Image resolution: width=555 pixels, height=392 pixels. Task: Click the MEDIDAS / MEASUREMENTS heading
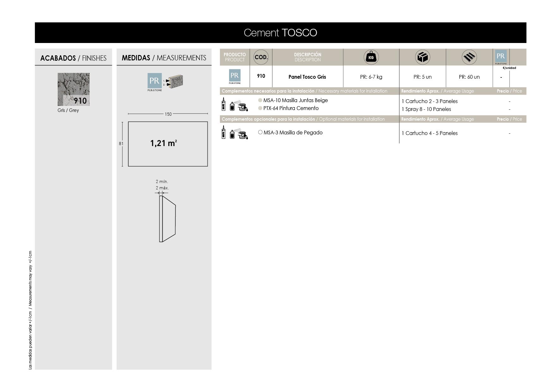click(164, 58)
